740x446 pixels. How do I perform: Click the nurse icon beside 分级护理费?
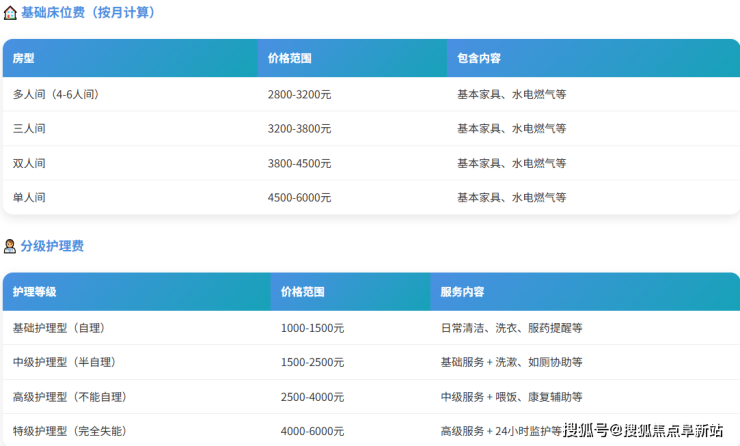coord(10,246)
